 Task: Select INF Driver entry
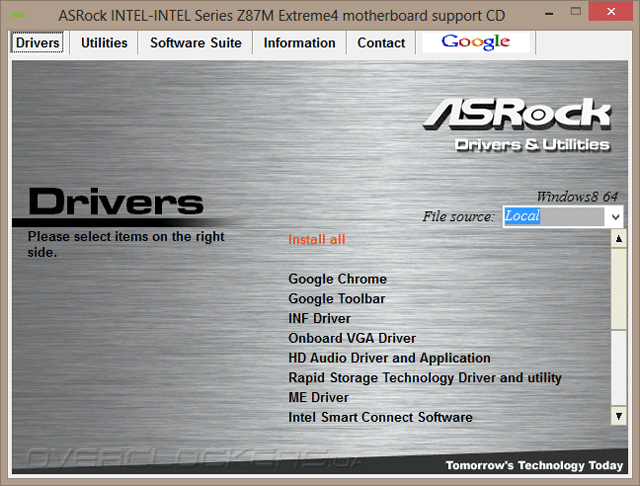(319, 318)
